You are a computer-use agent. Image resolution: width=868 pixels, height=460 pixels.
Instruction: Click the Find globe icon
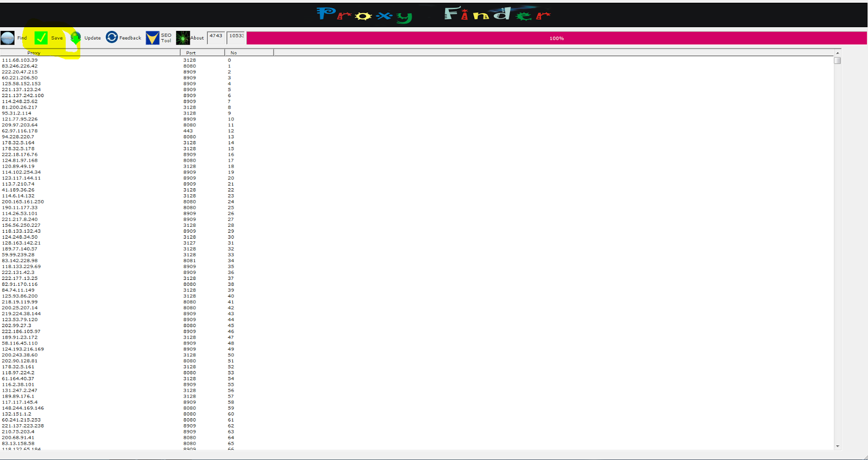(x=8, y=38)
